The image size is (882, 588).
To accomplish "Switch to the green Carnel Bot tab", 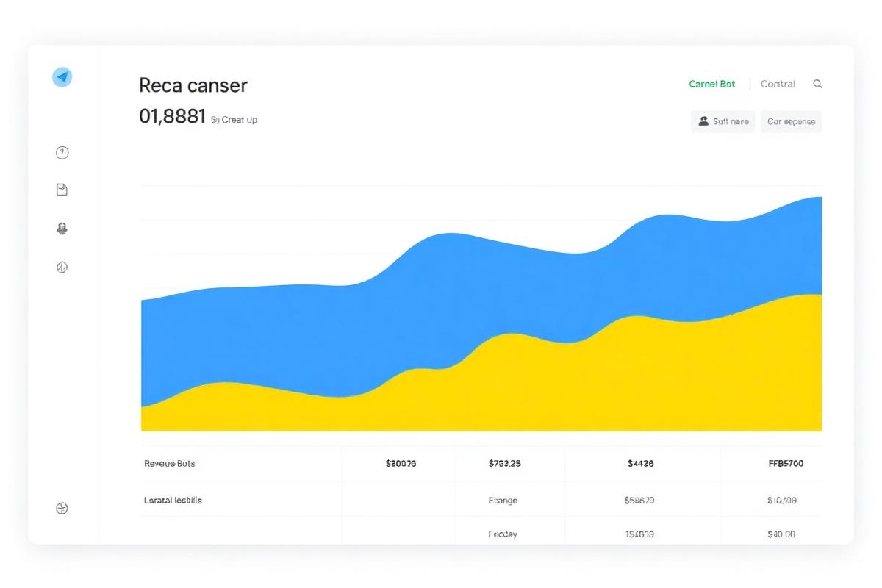I will click(x=712, y=84).
